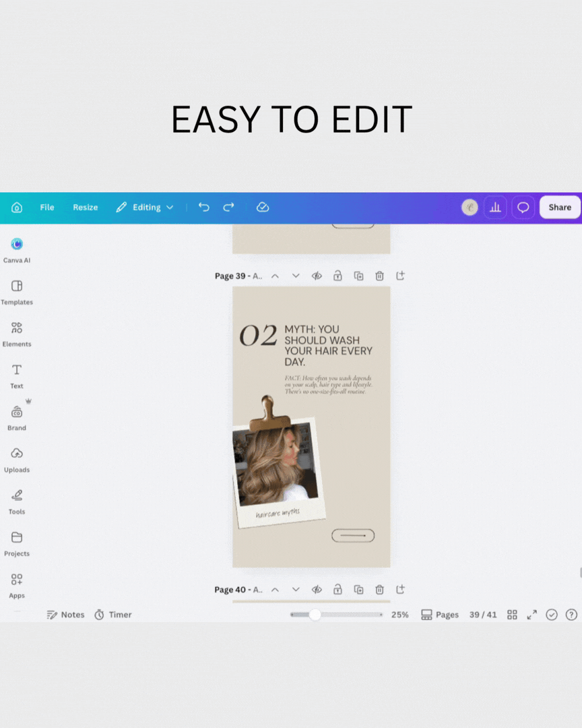
Task: Open the analytics insights icon
Action: pos(495,208)
